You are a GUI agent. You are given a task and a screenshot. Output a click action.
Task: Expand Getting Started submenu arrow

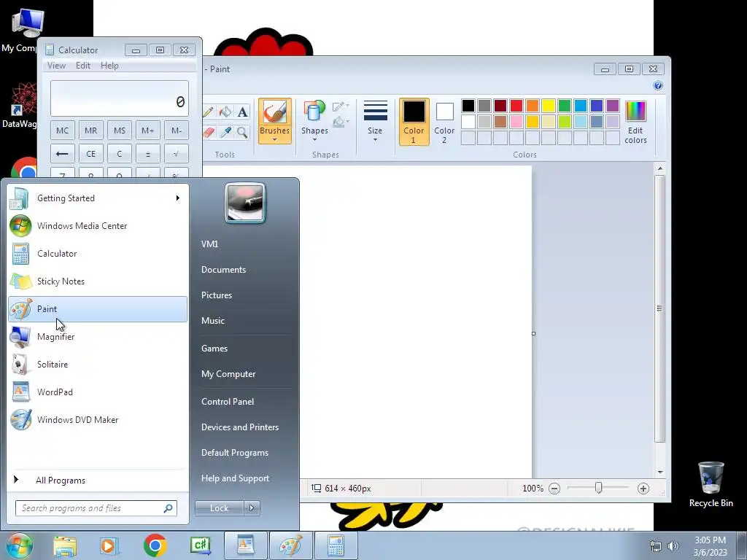[x=178, y=198]
